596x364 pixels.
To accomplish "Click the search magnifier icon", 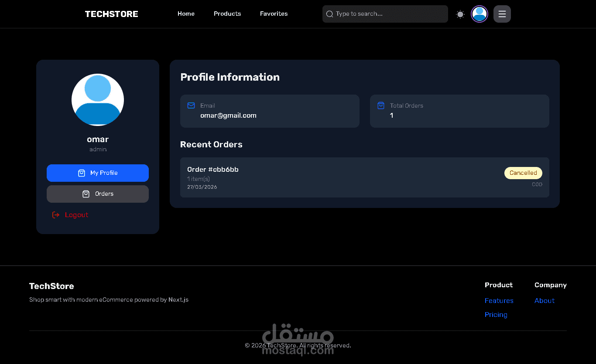I will tap(330, 14).
